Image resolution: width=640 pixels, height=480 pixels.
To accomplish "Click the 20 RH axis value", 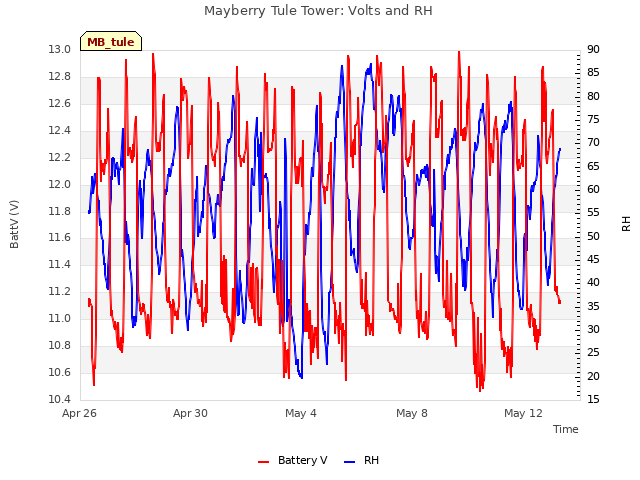I will [x=593, y=376].
